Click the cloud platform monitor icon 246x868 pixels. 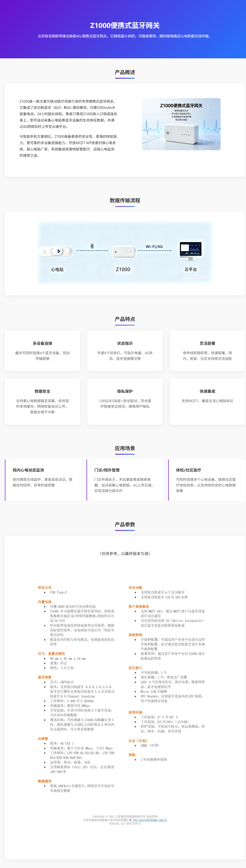coord(191,251)
